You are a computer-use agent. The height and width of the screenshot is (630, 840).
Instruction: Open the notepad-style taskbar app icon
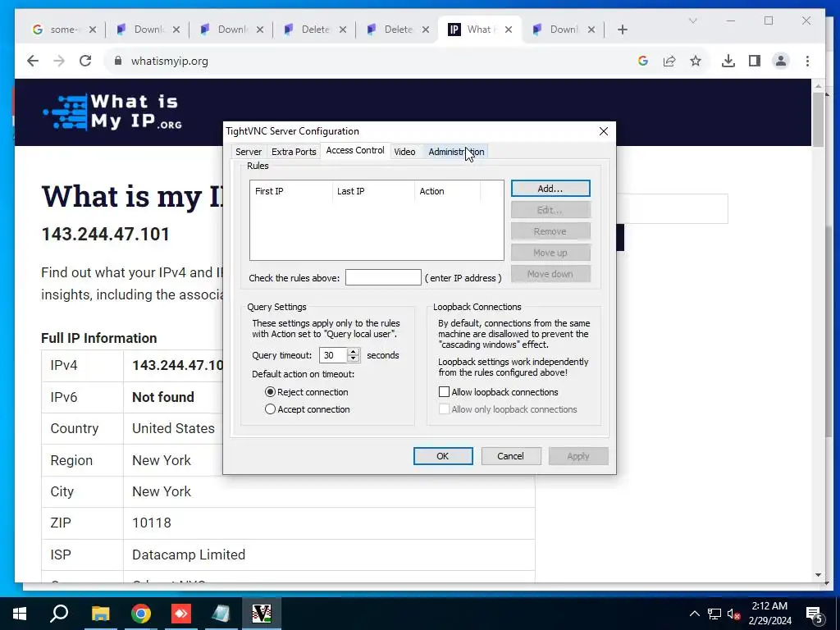221,614
